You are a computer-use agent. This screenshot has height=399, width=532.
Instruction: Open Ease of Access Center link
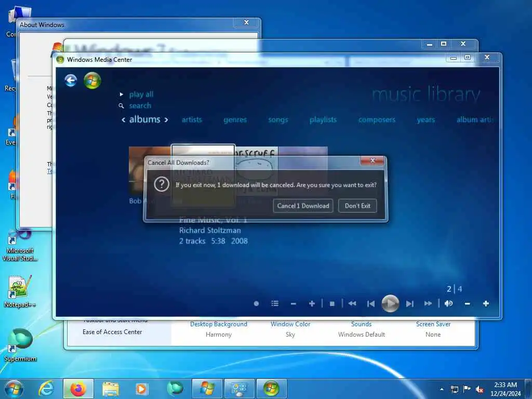(x=112, y=332)
